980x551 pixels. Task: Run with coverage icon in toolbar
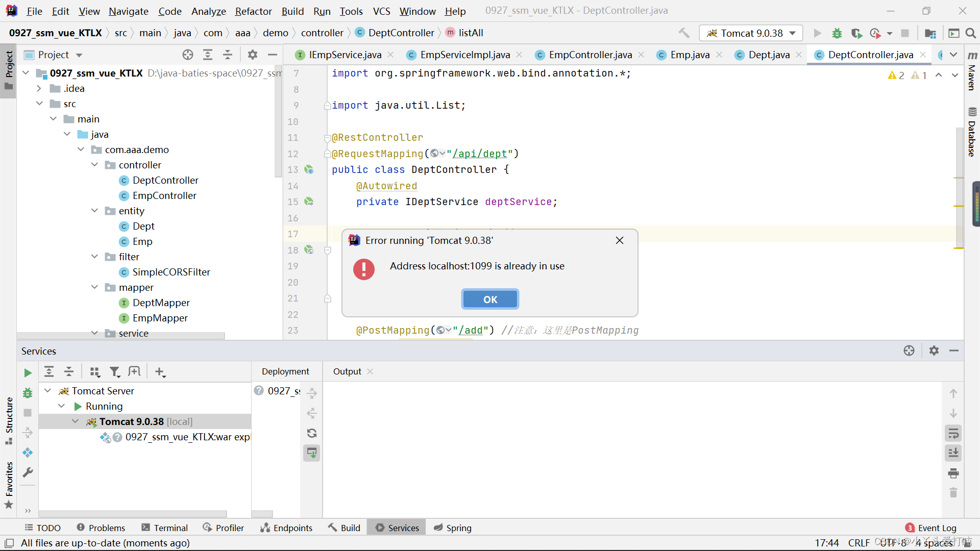click(x=856, y=33)
